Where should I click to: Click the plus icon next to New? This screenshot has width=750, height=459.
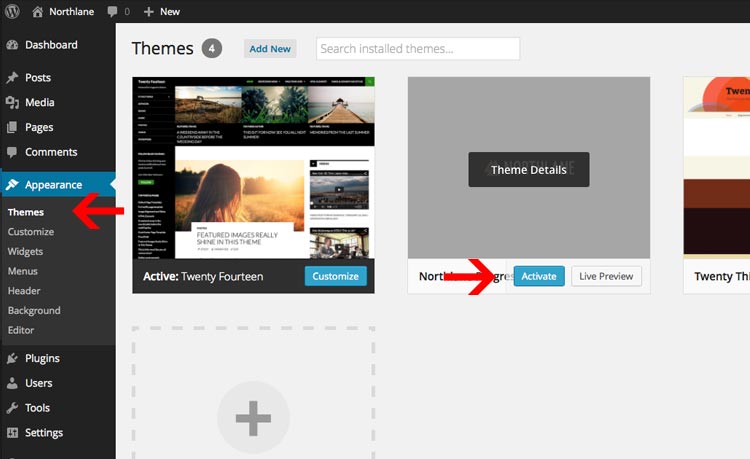149,11
